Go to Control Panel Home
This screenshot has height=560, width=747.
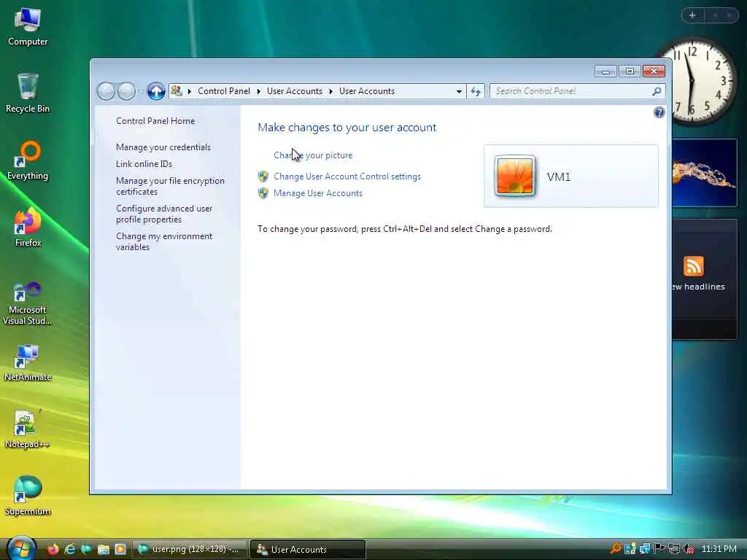click(155, 121)
